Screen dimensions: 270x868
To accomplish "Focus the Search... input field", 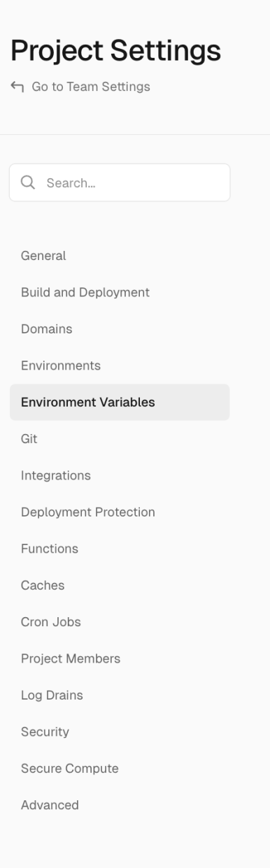I will (x=120, y=182).
